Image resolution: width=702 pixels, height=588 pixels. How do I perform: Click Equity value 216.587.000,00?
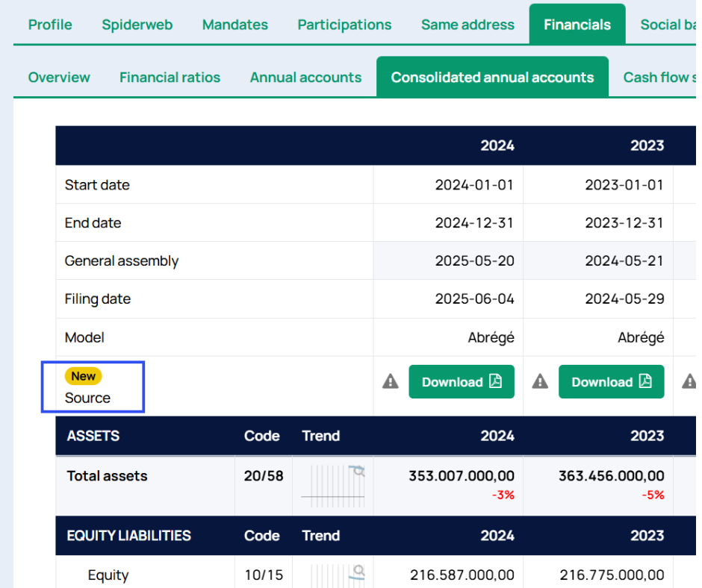point(462,575)
